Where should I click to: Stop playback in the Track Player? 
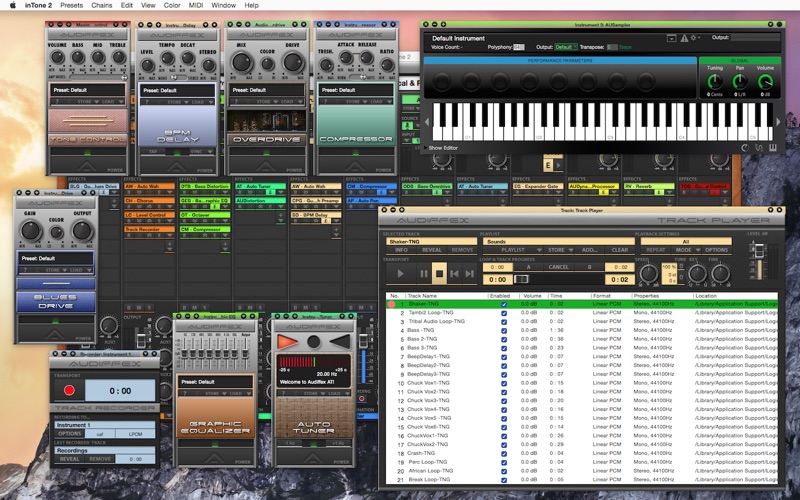coord(439,274)
